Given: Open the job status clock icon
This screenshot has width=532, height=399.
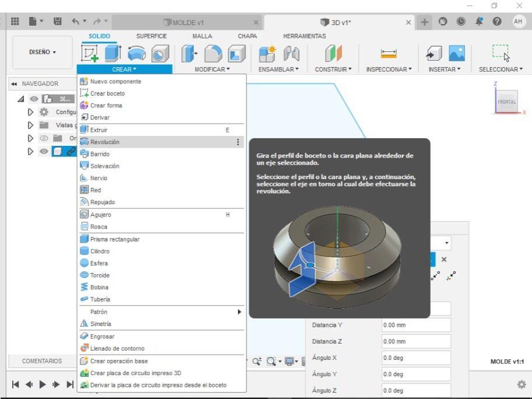Looking at the screenshot, I should click(461, 22).
